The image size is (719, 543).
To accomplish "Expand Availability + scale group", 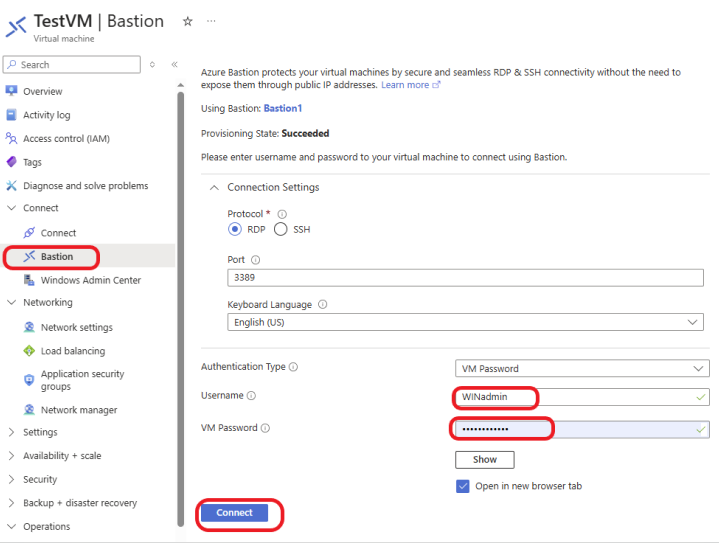I will [11, 455].
